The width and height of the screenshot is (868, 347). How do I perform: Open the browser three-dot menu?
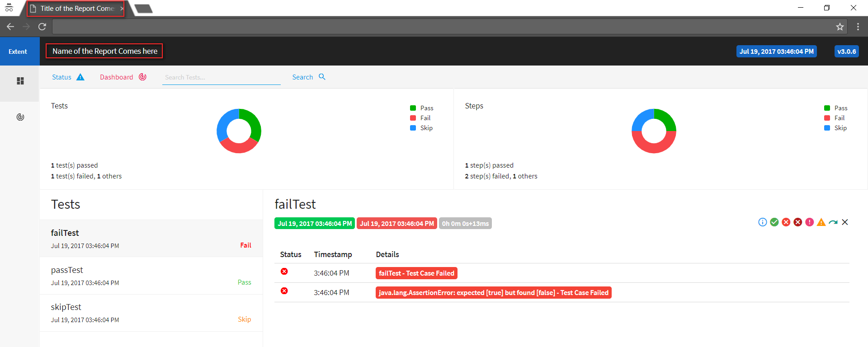pos(858,27)
